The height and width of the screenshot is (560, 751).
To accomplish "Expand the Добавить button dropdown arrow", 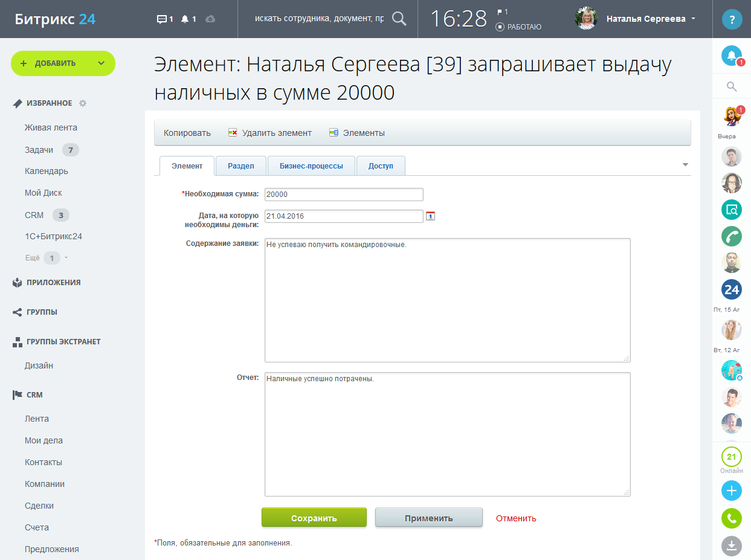I will coord(101,63).
